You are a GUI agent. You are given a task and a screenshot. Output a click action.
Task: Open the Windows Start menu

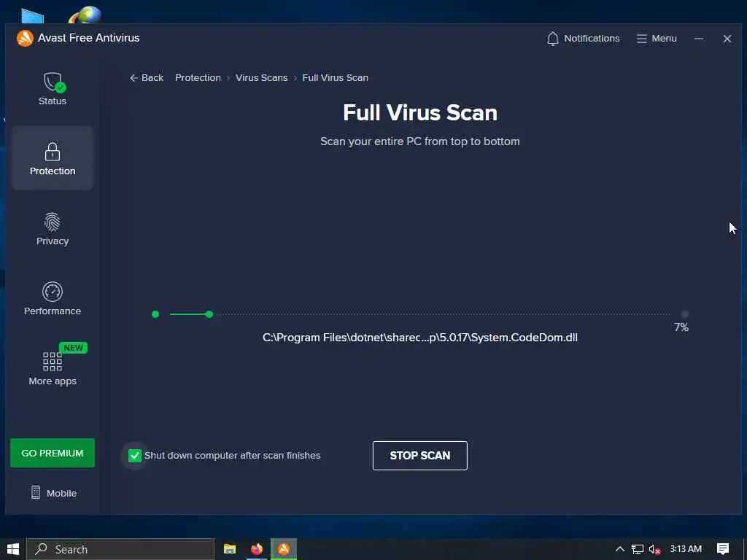(x=13, y=549)
